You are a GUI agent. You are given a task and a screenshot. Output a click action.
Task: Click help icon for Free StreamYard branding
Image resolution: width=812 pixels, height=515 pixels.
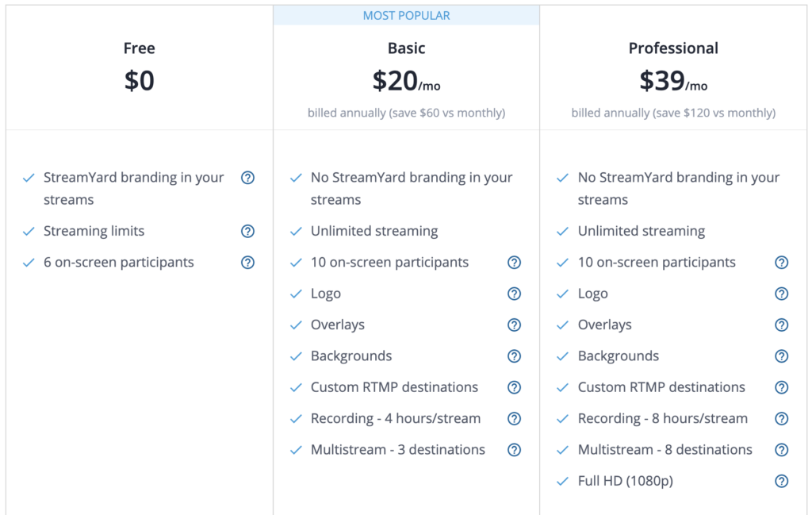click(x=247, y=178)
